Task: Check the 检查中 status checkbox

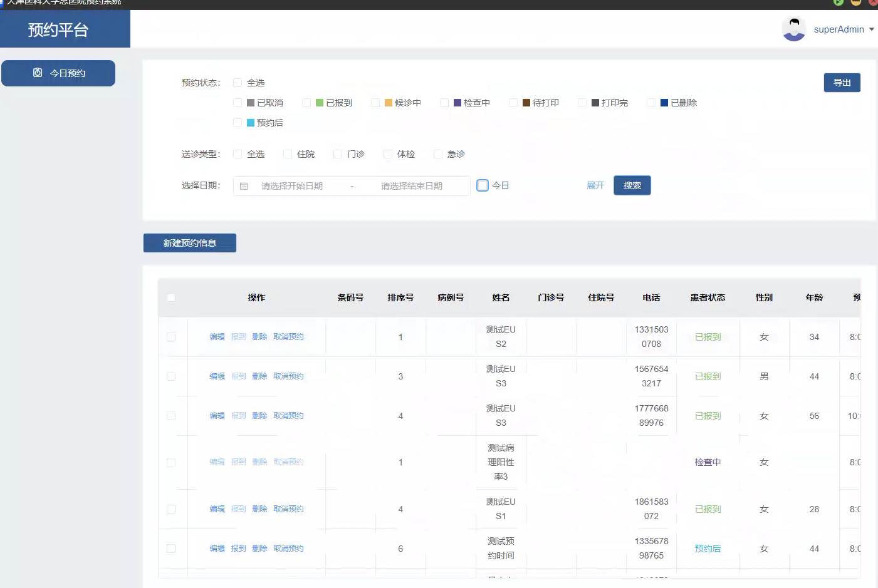Action: pyautogui.click(x=444, y=103)
